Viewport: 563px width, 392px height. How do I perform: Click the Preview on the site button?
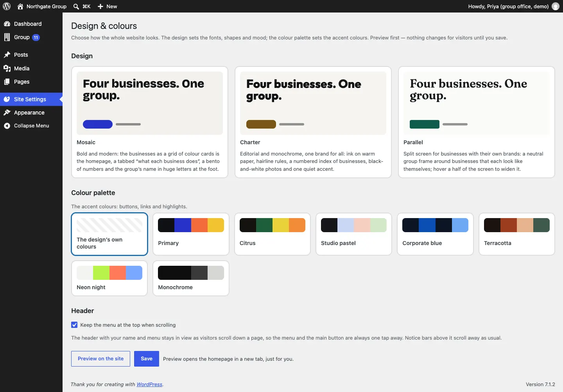(x=100, y=359)
